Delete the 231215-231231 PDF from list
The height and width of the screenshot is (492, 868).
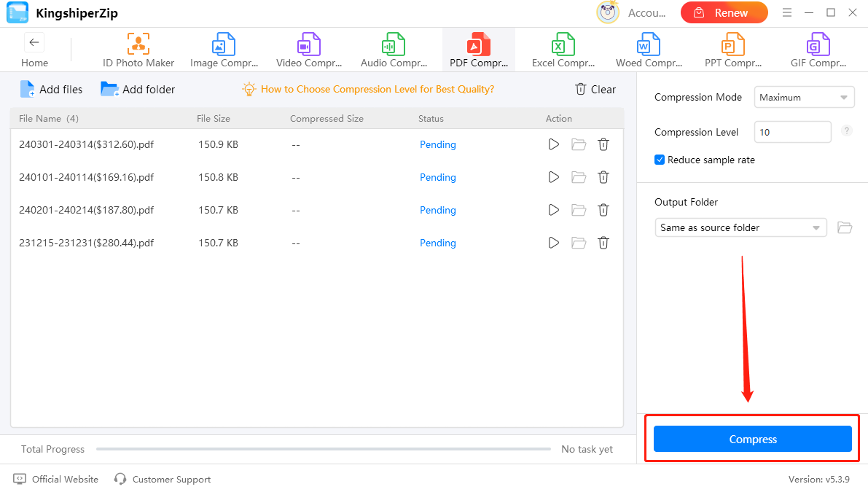coord(603,243)
